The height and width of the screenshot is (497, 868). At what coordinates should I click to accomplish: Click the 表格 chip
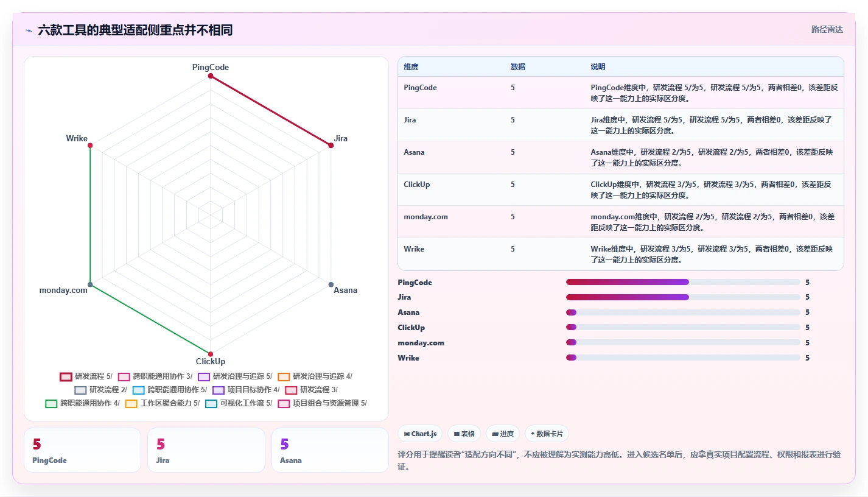point(464,434)
